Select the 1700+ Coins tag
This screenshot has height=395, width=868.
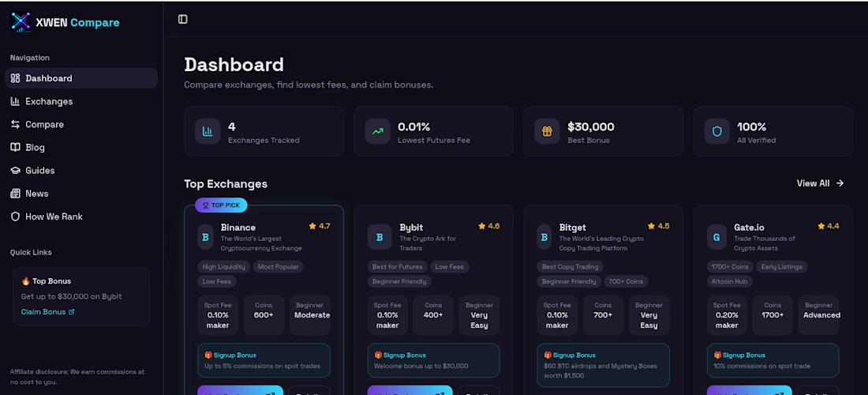coord(730,266)
